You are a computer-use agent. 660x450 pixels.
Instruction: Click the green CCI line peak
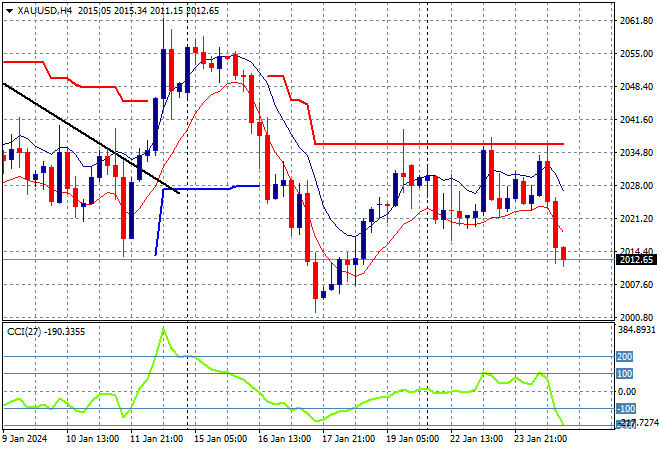[164, 330]
